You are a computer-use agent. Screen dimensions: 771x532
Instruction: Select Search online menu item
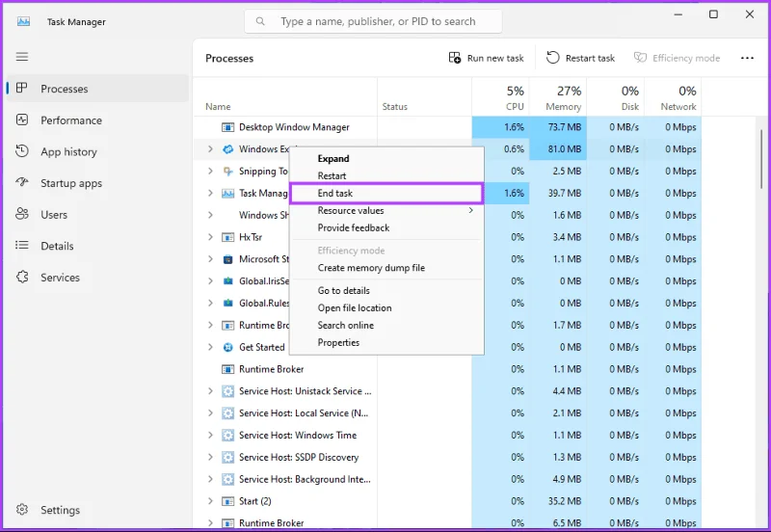pos(386,325)
